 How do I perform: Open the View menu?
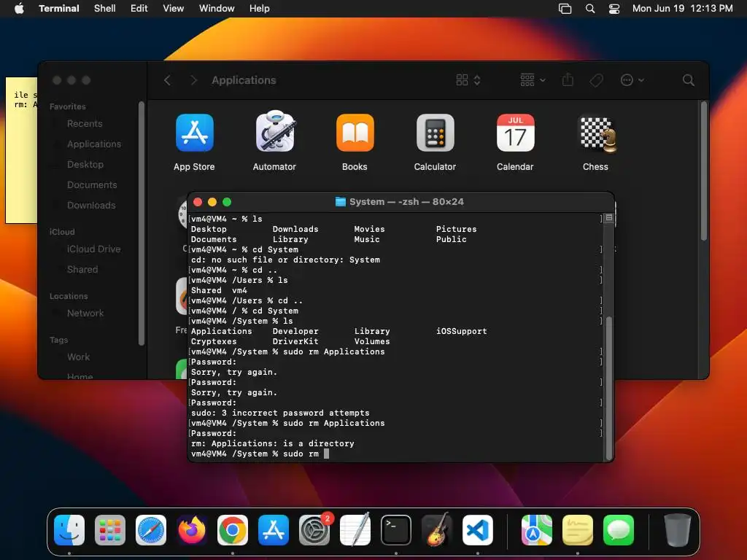pyautogui.click(x=174, y=9)
